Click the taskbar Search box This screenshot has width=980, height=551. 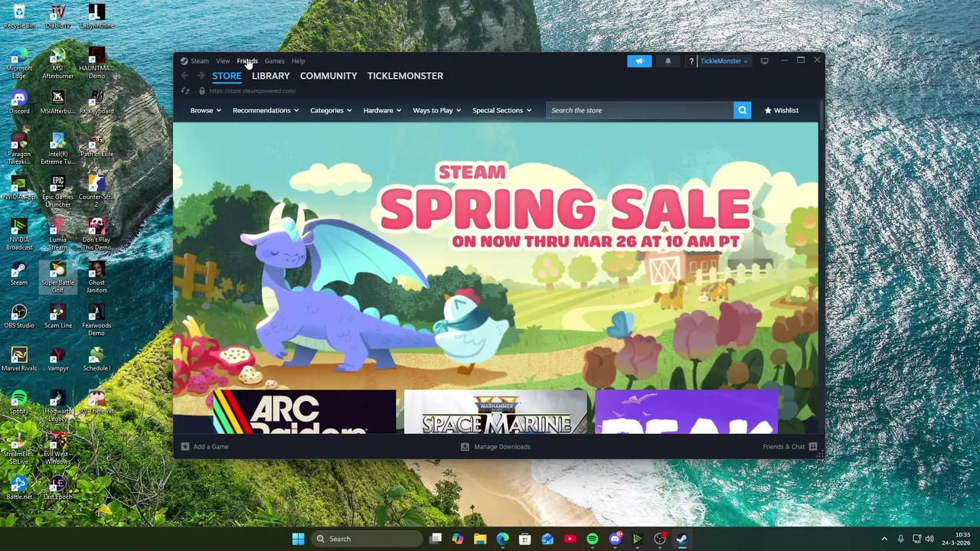coord(367,539)
